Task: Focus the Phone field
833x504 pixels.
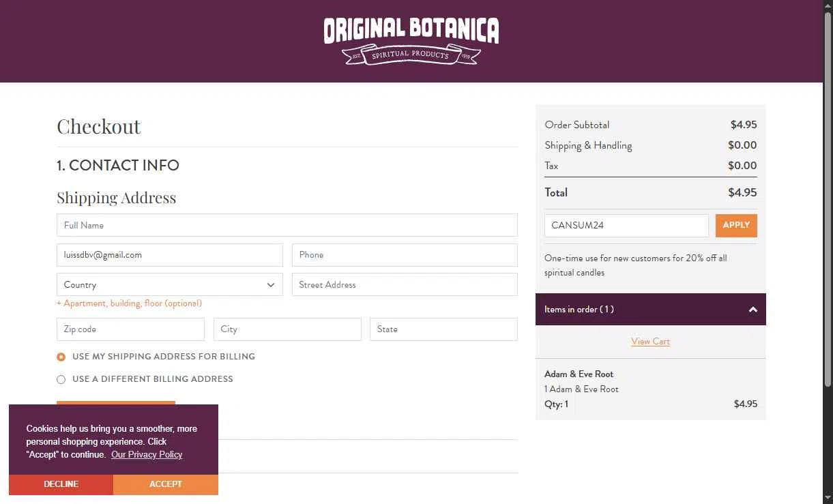Action: click(x=405, y=255)
